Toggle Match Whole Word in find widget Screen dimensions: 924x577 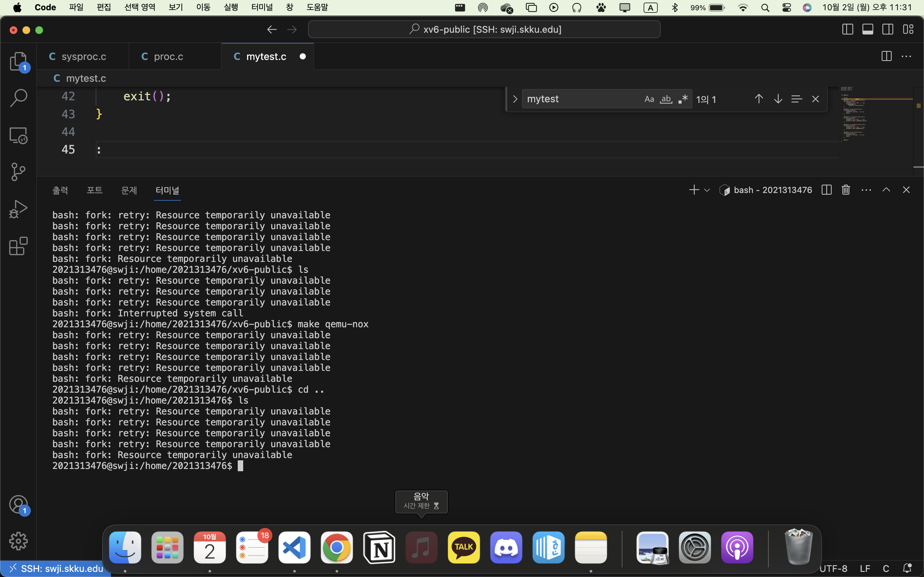pyautogui.click(x=666, y=99)
